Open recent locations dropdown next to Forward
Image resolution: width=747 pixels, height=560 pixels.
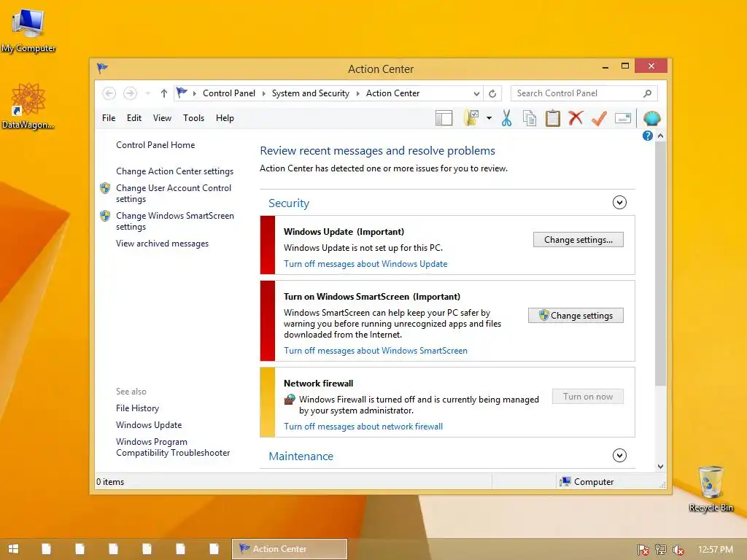[147, 93]
